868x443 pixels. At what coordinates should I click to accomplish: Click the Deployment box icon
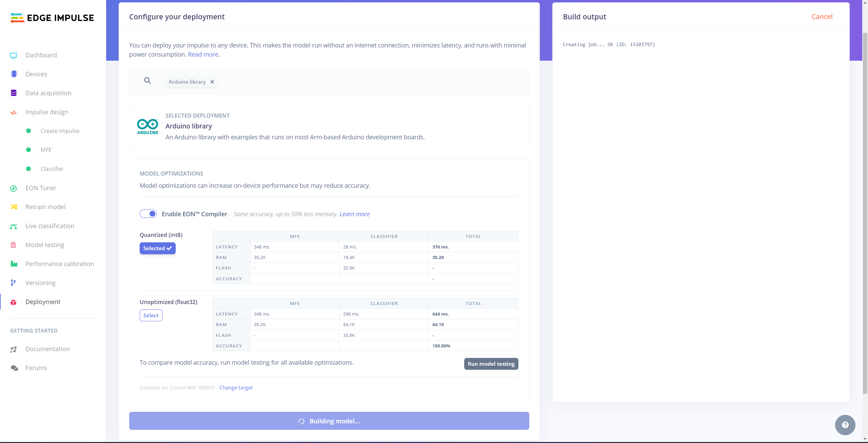14,302
